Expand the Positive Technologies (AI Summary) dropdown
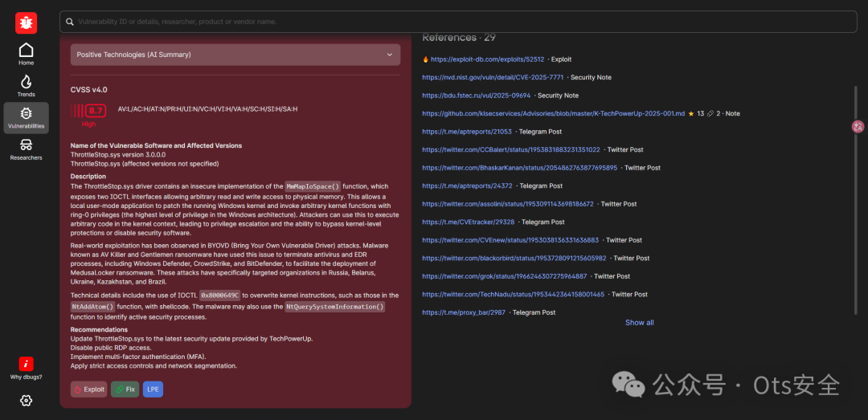The width and height of the screenshot is (868, 420). (235, 55)
